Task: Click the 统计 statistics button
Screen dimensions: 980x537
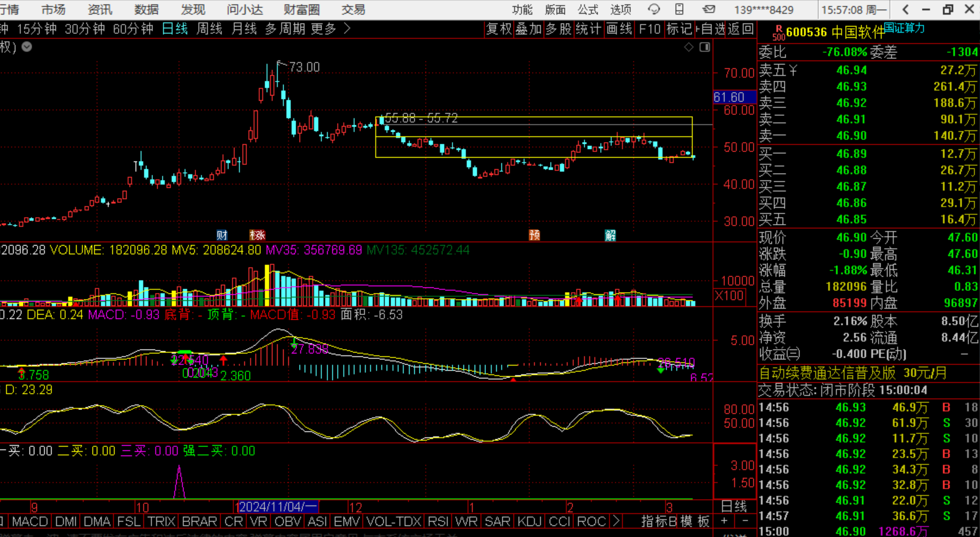Action: 588,29
